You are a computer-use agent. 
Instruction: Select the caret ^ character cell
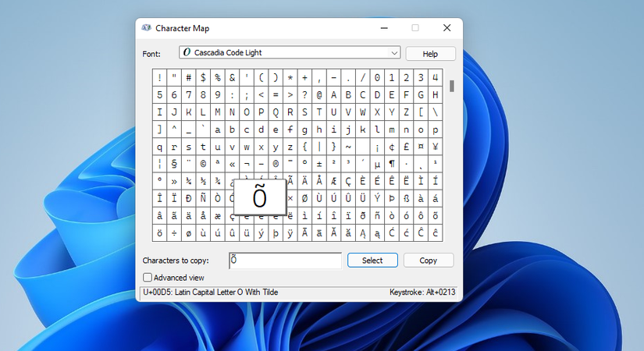174,129
